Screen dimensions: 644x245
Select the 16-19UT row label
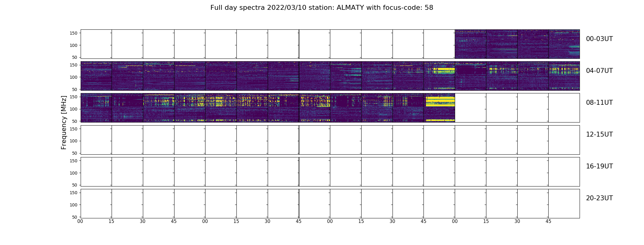[599, 166]
